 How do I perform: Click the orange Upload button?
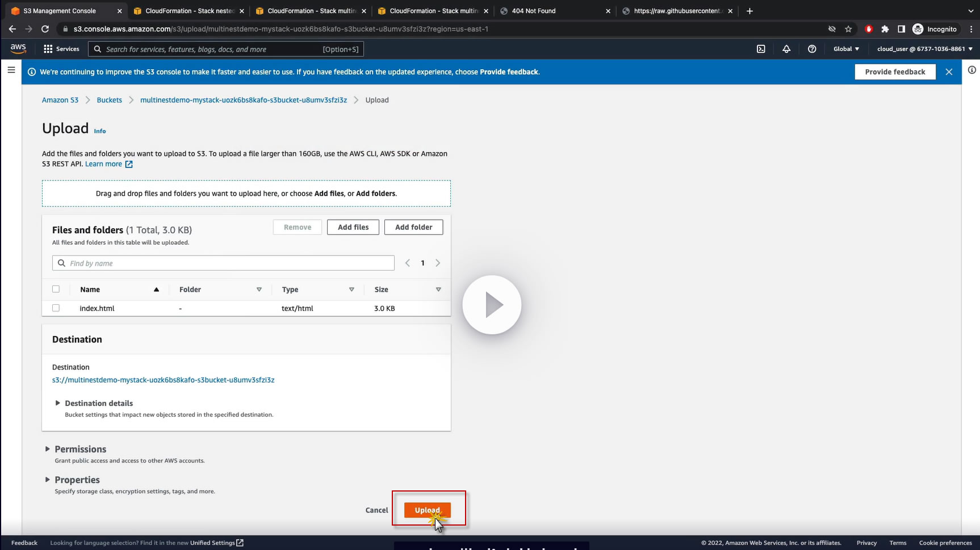428,510
